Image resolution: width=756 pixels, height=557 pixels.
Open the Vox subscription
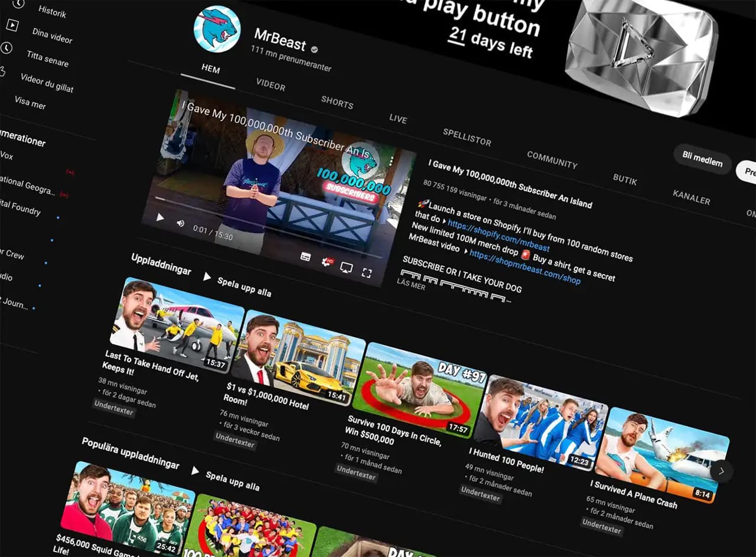pyautogui.click(x=6, y=156)
